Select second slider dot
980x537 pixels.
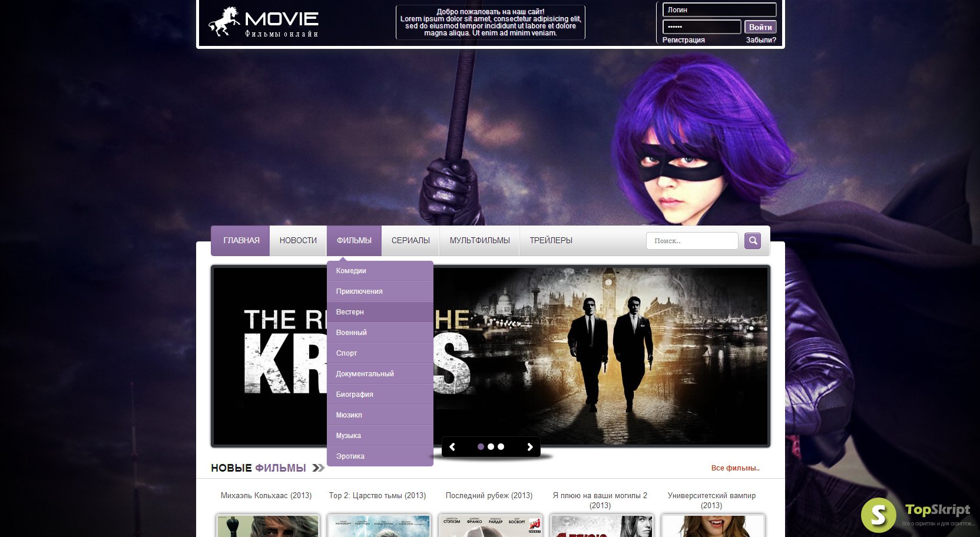pos(491,447)
